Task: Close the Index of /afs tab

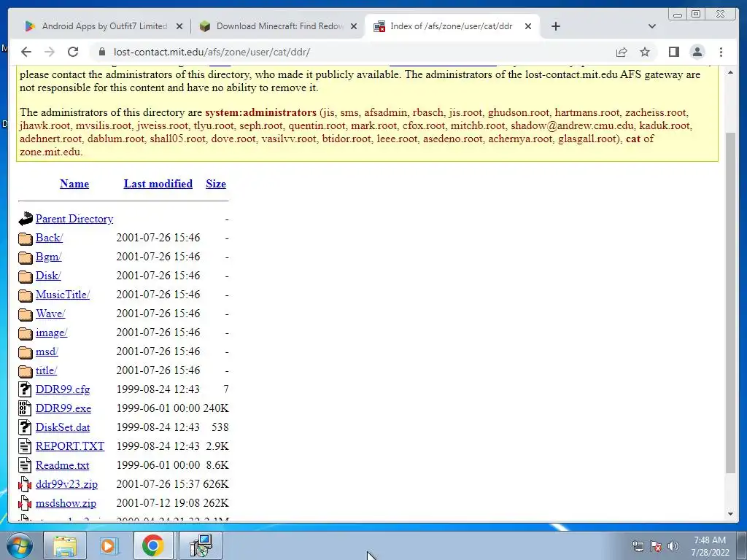Action: pyautogui.click(x=528, y=26)
